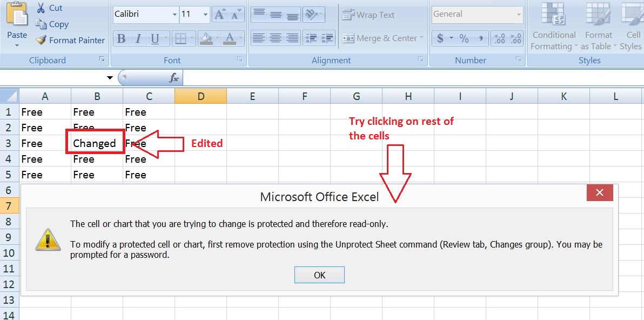Open the Clipboard group dialog launcher
Viewport: 644px width, 320px height.
coord(102,59)
